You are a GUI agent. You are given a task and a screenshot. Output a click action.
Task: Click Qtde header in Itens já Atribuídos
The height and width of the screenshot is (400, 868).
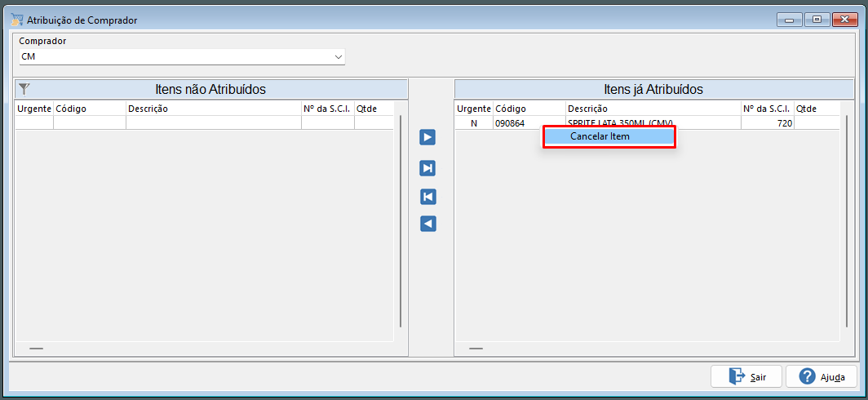click(817, 109)
